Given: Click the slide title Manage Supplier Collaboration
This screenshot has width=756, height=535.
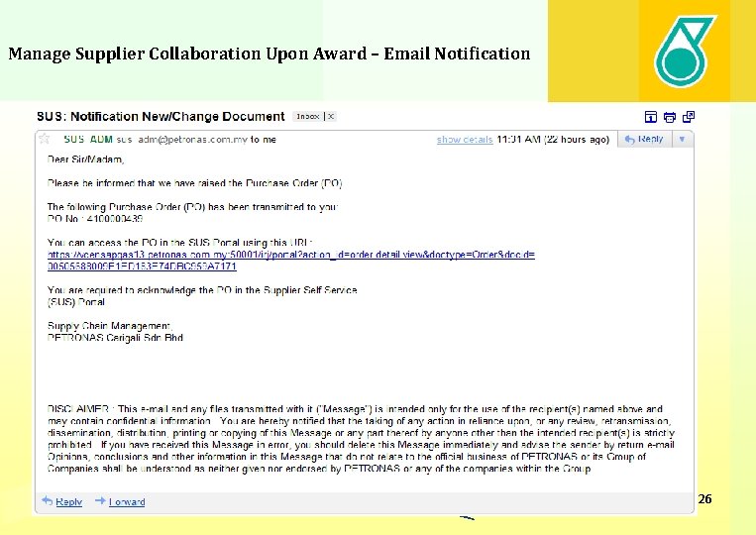Looking at the screenshot, I should pyautogui.click(x=270, y=53).
